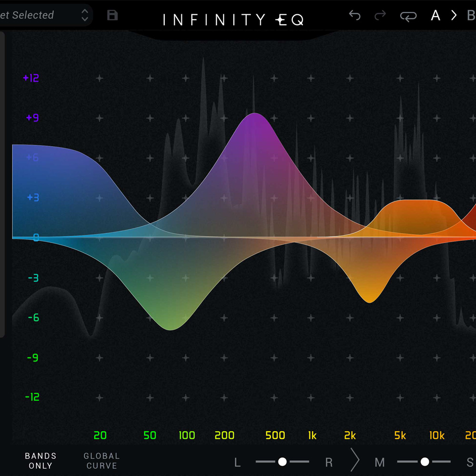Adjust the M/S slider handle
This screenshot has width=476, height=476.
425,462
